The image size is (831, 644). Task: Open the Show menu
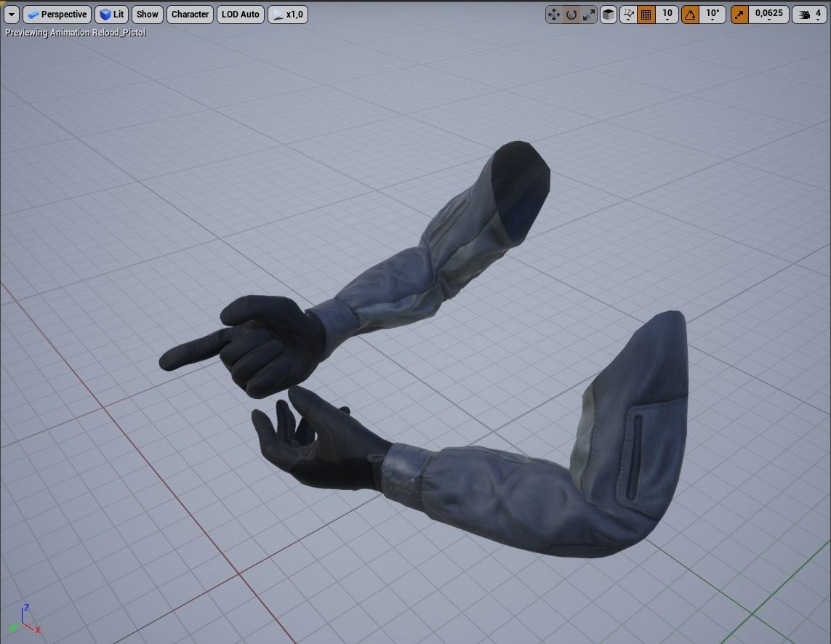pyautogui.click(x=148, y=15)
